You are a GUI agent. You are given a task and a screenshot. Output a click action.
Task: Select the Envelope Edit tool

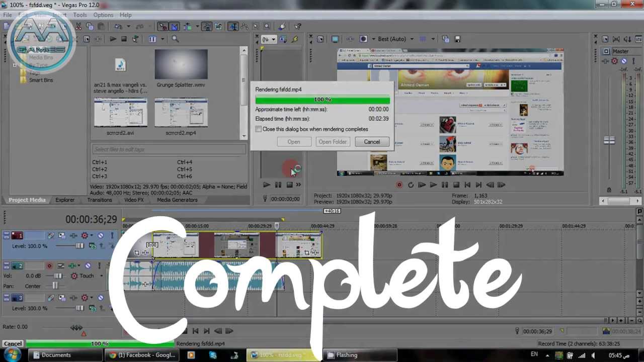(x=244, y=26)
